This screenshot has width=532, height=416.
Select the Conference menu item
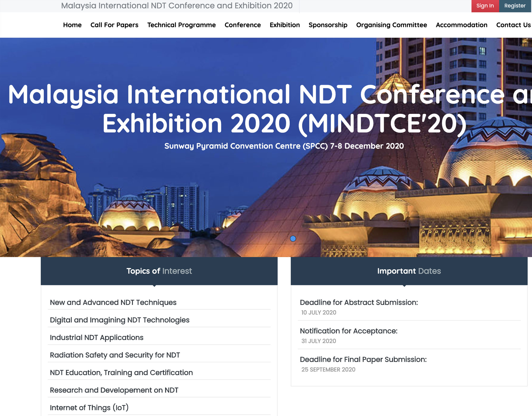[x=242, y=25]
